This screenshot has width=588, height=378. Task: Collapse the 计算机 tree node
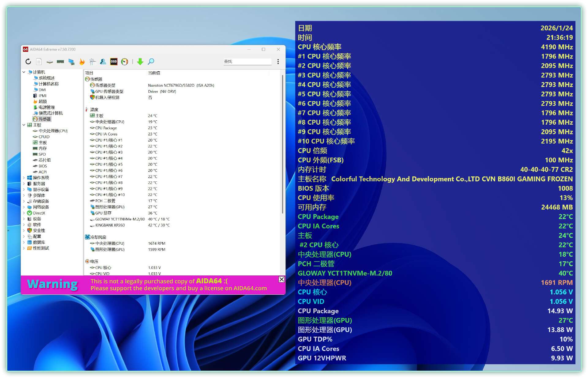pyautogui.click(x=24, y=72)
